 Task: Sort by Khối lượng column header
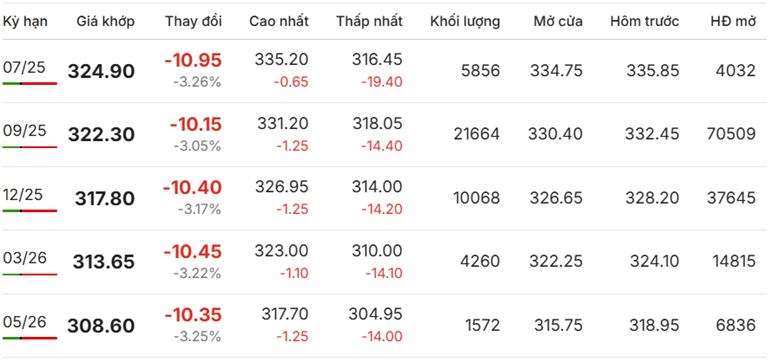(x=465, y=21)
